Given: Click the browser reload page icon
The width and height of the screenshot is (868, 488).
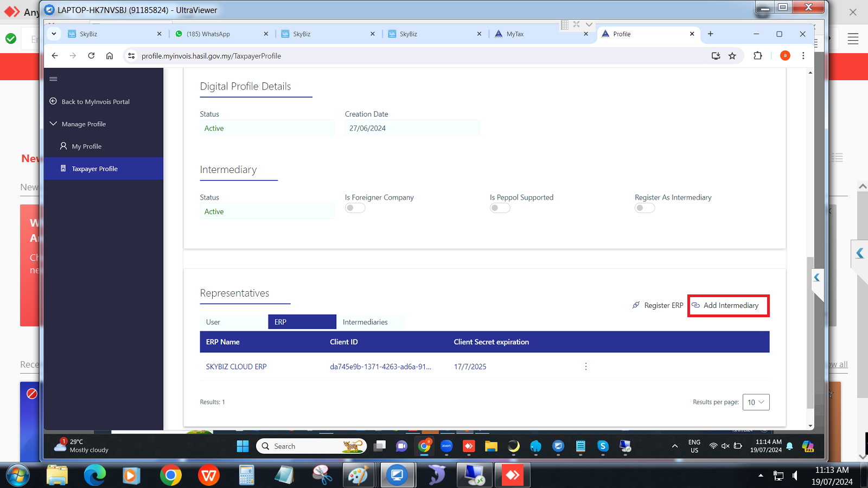Looking at the screenshot, I should point(91,56).
